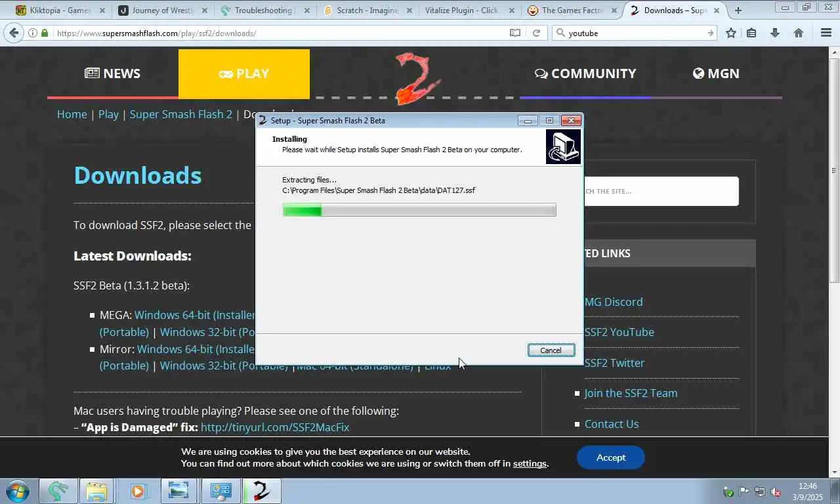This screenshot has width=840, height=504.
Task: Click the green padlock security icon
Action: coord(45,33)
